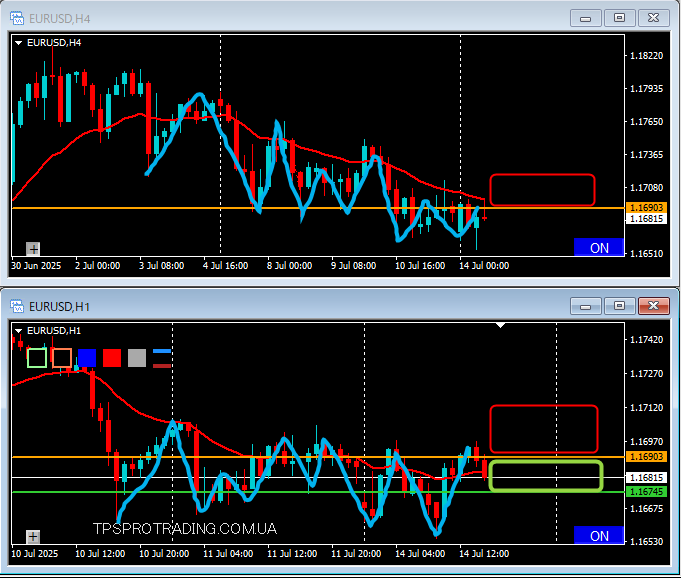Close the EURUSD,H1 chart window

click(654, 306)
